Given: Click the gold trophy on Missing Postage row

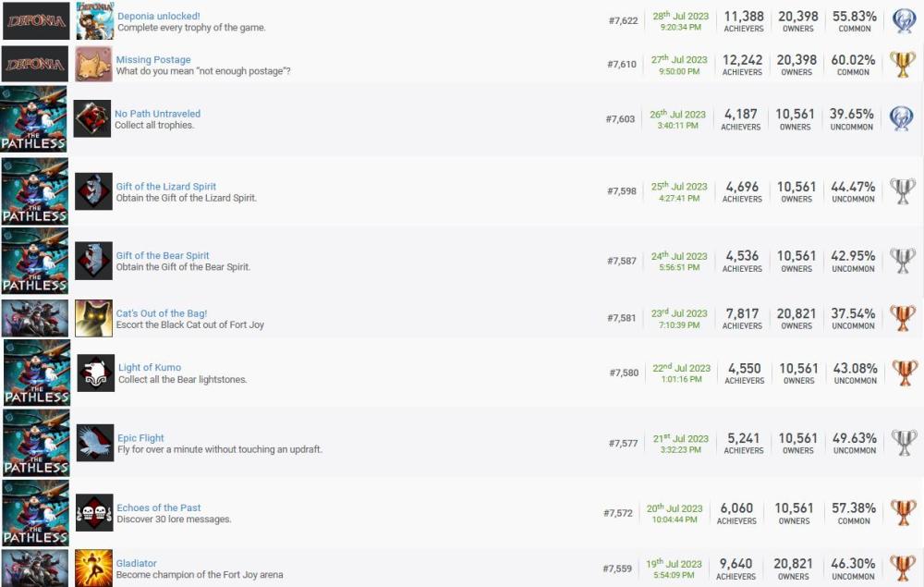Looking at the screenshot, I should click(x=902, y=65).
